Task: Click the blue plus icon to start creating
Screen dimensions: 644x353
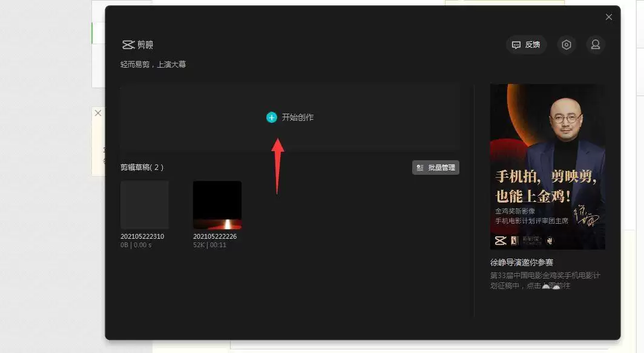Action: [x=272, y=117]
